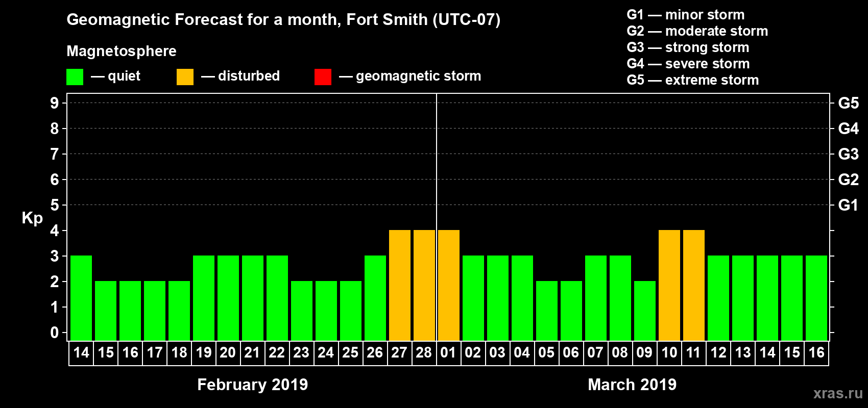Click 'G5 — extreme storm' legend line

coord(693,80)
